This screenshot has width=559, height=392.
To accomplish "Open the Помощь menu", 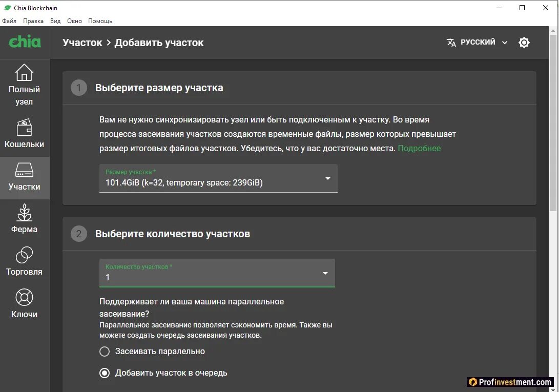I will pyautogui.click(x=100, y=21).
